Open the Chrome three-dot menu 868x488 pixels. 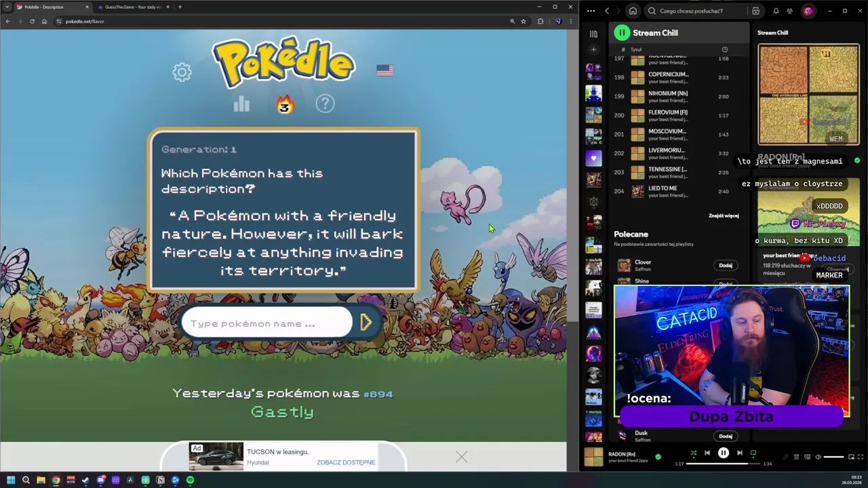pos(571,21)
